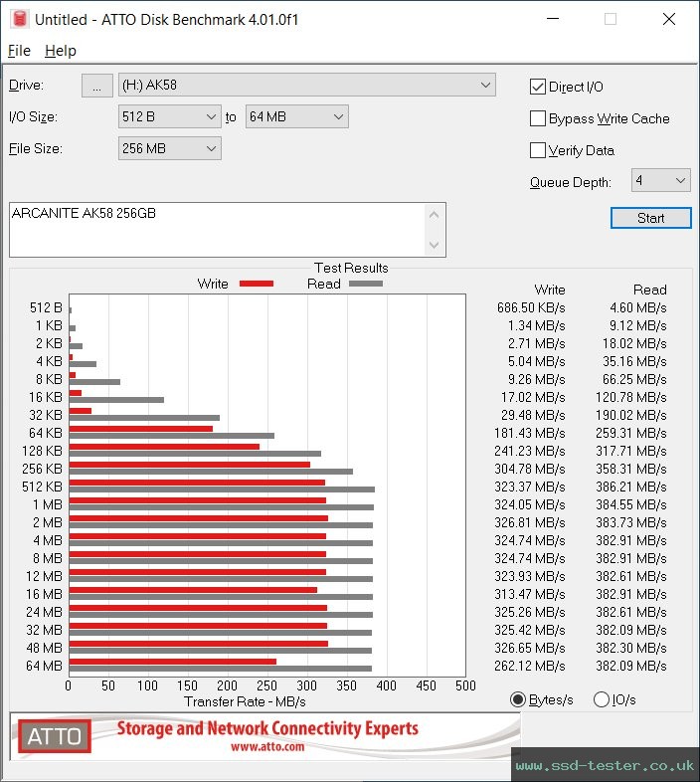Open the www.atto.com link in banner
Image resolution: width=700 pixels, height=782 pixels.
coord(267,746)
